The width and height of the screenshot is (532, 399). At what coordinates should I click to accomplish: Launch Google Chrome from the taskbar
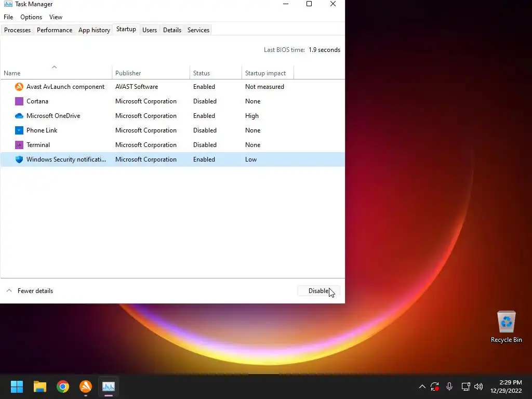point(63,387)
